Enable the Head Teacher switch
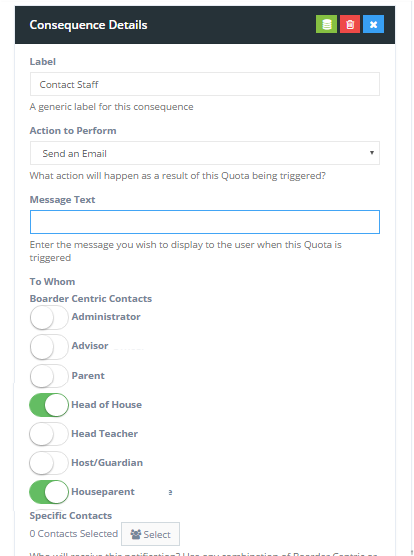Screen dimensions: 414x556 click(x=49, y=434)
